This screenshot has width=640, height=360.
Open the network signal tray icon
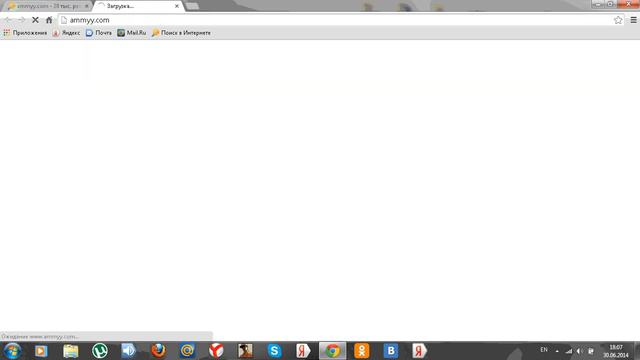pyautogui.click(x=569, y=351)
